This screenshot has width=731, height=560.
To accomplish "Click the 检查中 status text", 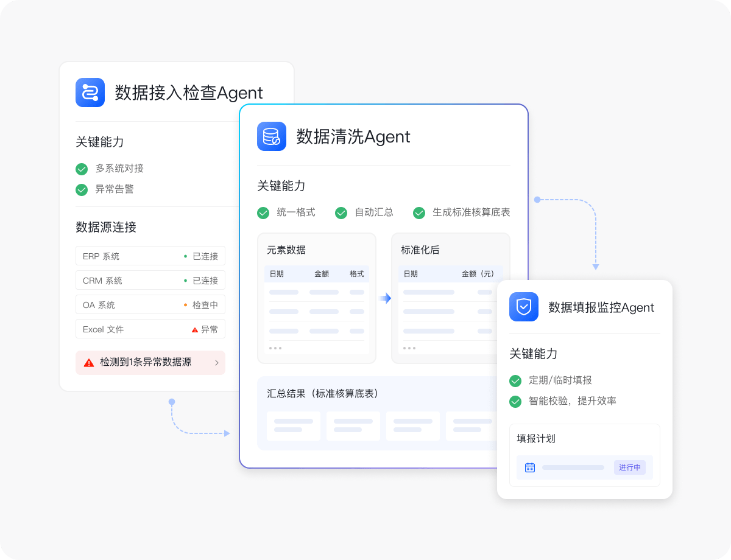I will click(205, 305).
